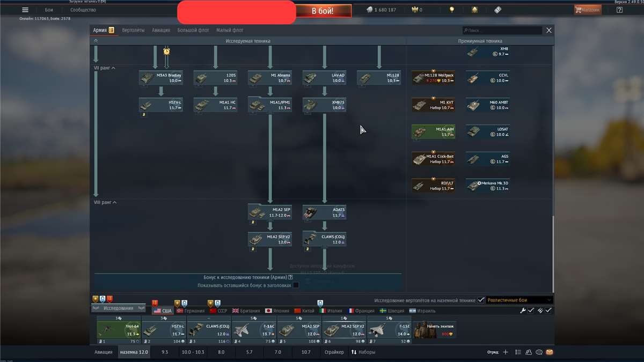This screenshot has width=644, height=362.
Task: Select the Германия nation tab
Action: tap(191, 311)
